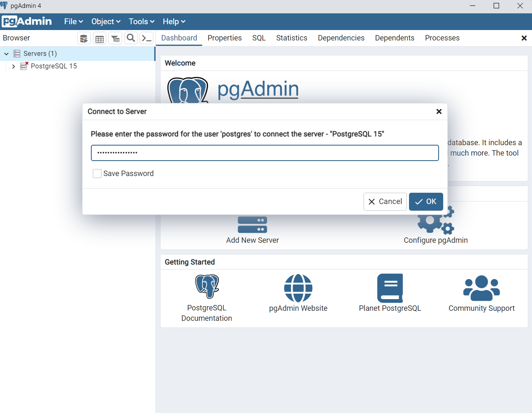Image resolution: width=532 pixels, height=413 pixels.
Task: Switch to the Statistics tab
Action: click(x=291, y=38)
